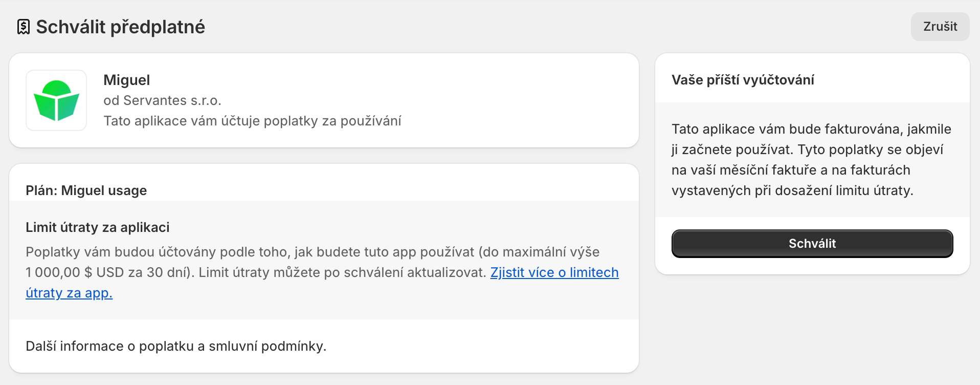The image size is (980, 385).
Task: Select the Miguel app name
Action: [126, 80]
